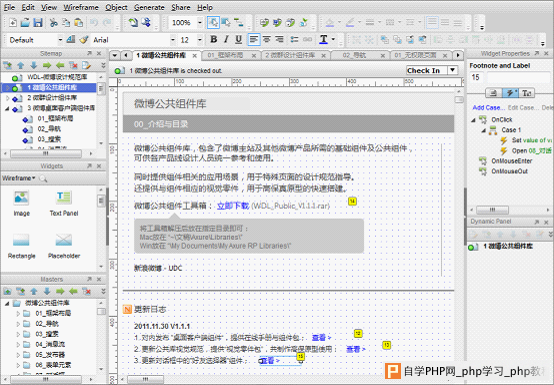Screen dimensions: 554x385
Task: Open font color picker T icon
Action: (323, 40)
